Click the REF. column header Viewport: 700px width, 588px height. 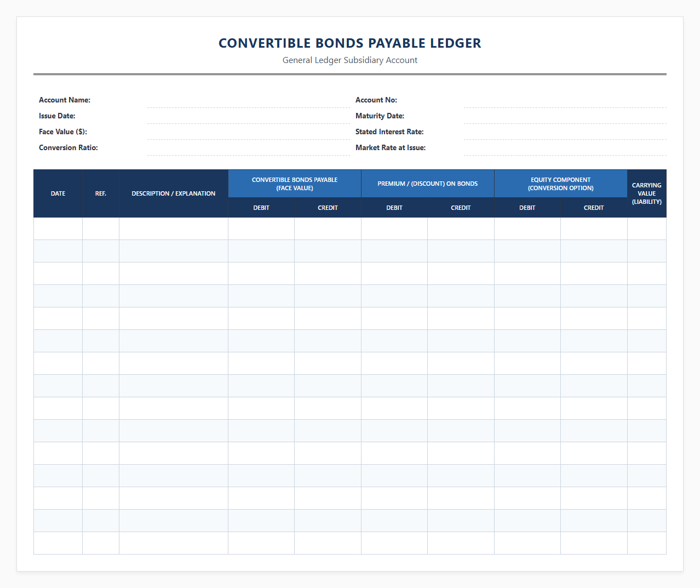pyautogui.click(x=101, y=193)
